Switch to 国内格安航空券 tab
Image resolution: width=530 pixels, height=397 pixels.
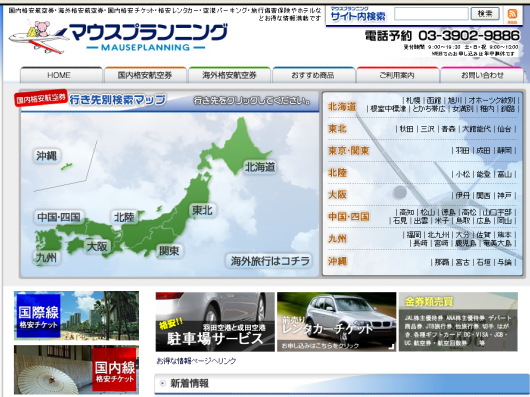(x=145, y=75)
